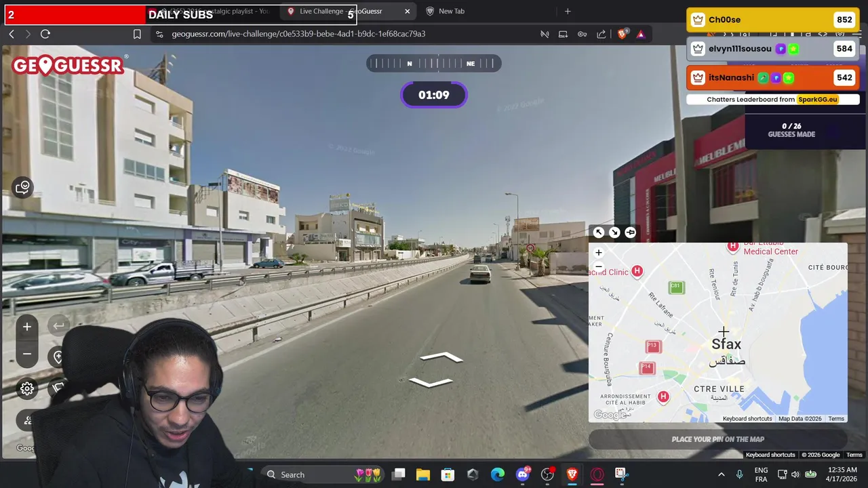Open Opera browser from taskbar
This screenshot has width=868, height=488.
point(597,474)
